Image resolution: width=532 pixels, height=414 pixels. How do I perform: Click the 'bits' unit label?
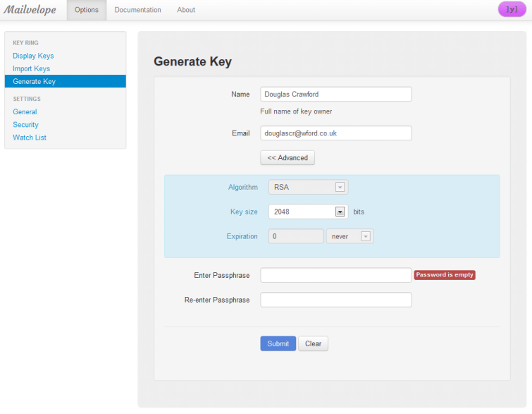359,212
